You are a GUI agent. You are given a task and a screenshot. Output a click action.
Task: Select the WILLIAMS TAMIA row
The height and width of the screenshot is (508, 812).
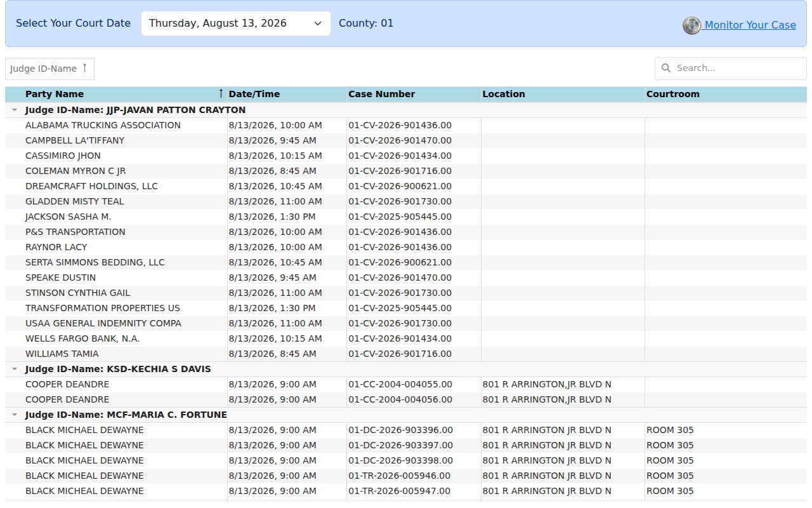pos(406,354)
